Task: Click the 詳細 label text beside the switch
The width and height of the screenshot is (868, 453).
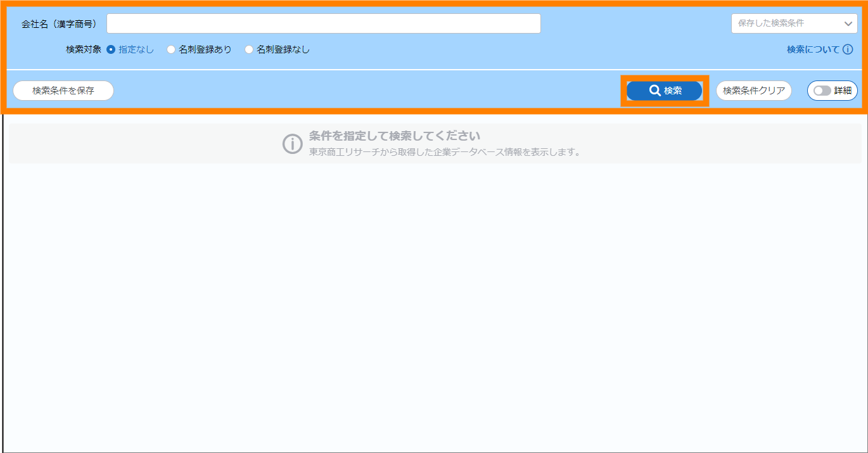Action: pos(843,91)
